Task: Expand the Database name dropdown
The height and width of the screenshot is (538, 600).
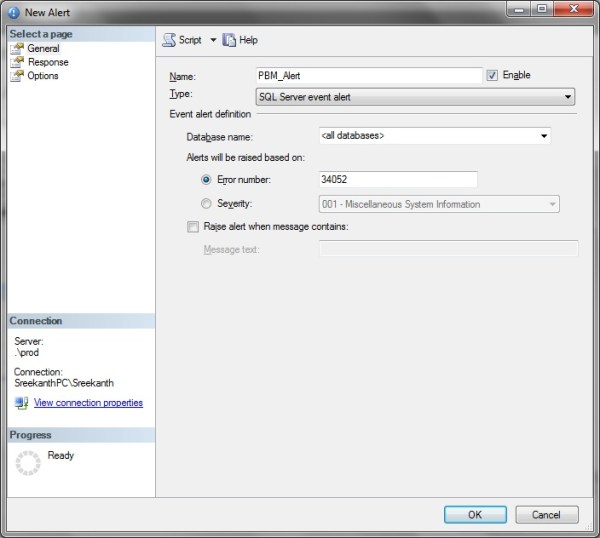Action: pos(544,135)
